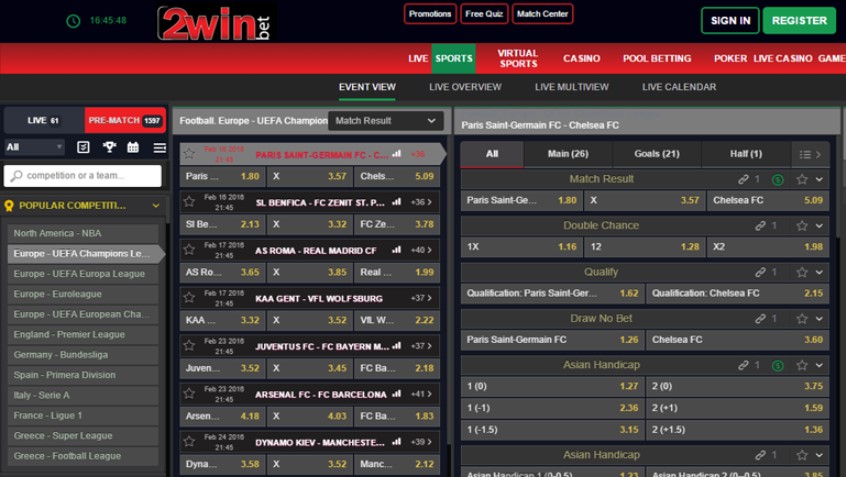
Task: Click the competition or team search field
Action: (x=83, y=176)
